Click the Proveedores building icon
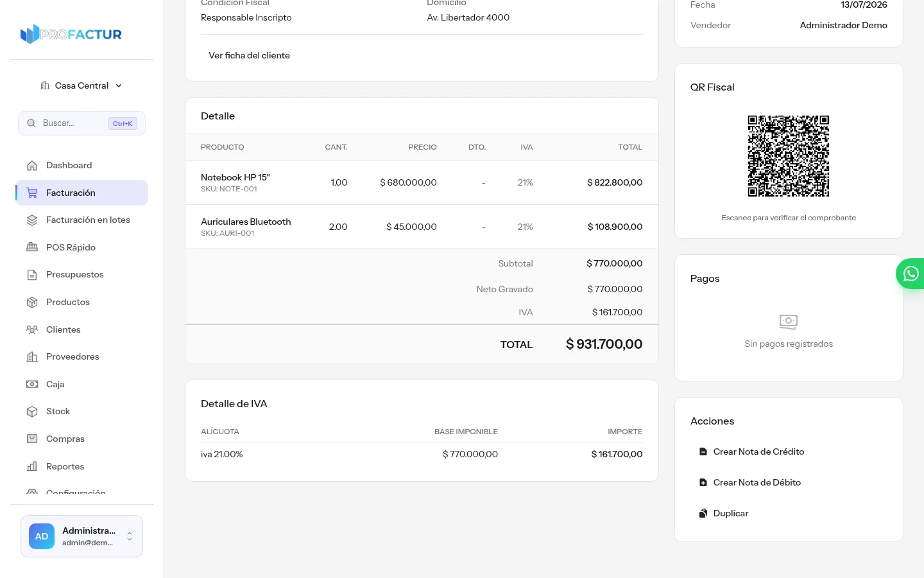This screenshot has width=924, height=578. point(32,357)
